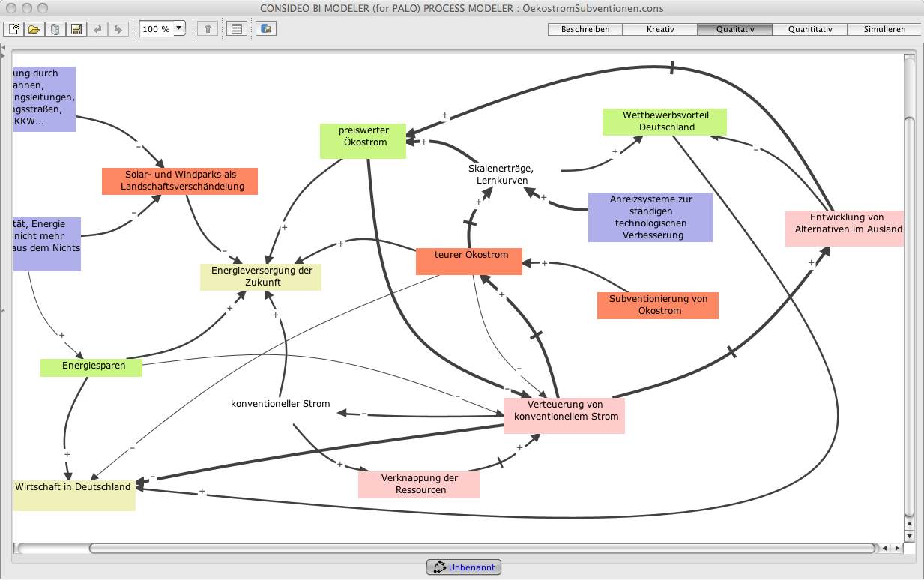Screen dimensions: 924x580
Task: Click the undo arrow icon
Action: coord(97,29)
